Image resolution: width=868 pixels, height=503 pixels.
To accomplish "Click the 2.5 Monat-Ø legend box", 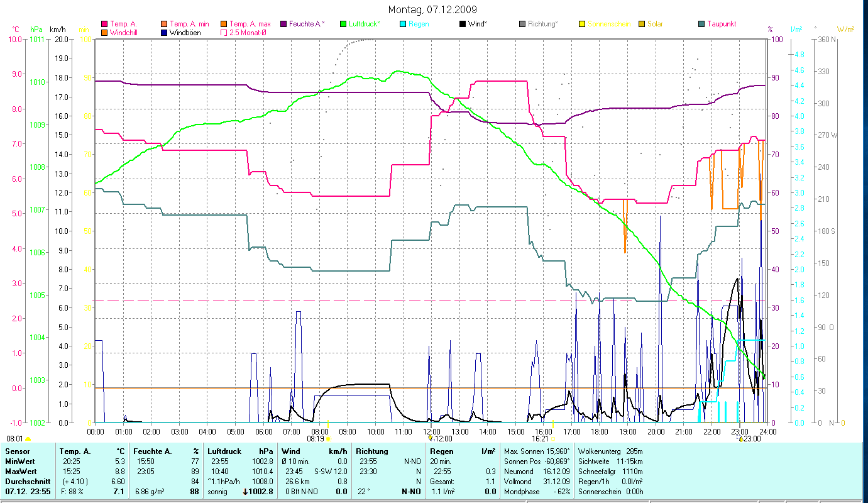I will 224,32.
